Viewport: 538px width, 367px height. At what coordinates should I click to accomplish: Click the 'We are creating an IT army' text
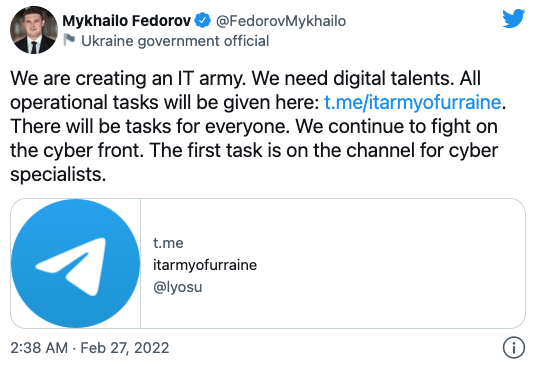tap(128, 78)
